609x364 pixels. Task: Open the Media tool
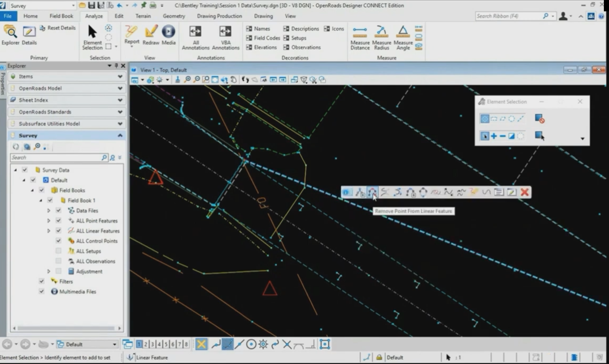(168, 35)
